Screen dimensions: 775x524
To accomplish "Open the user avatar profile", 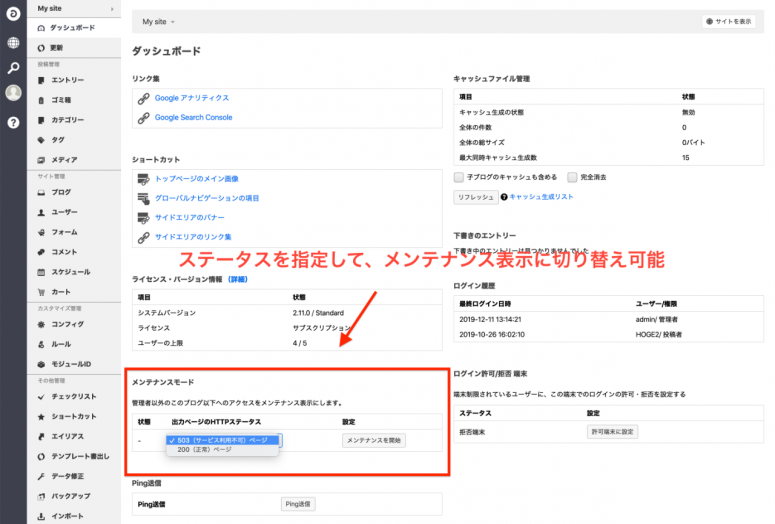I will 13,92.
